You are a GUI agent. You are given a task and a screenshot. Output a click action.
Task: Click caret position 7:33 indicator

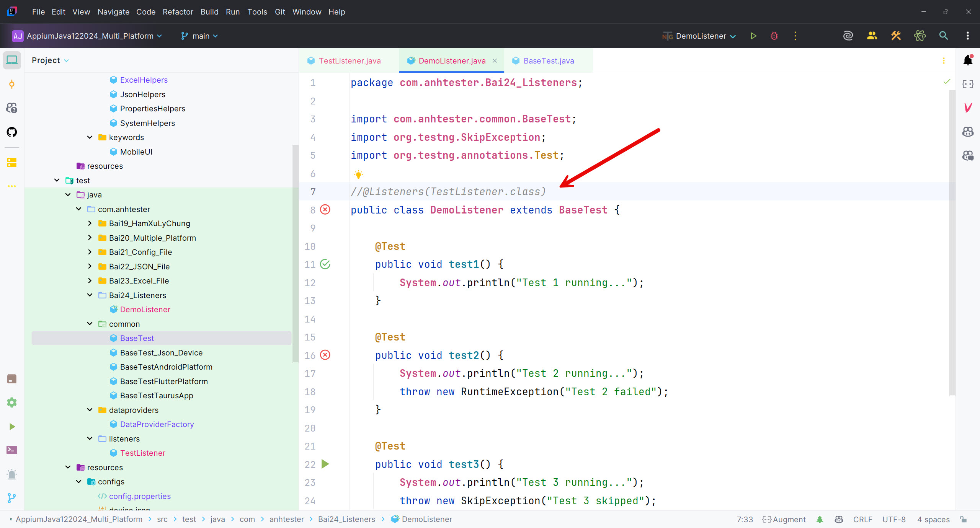click(x=745, y=519)
